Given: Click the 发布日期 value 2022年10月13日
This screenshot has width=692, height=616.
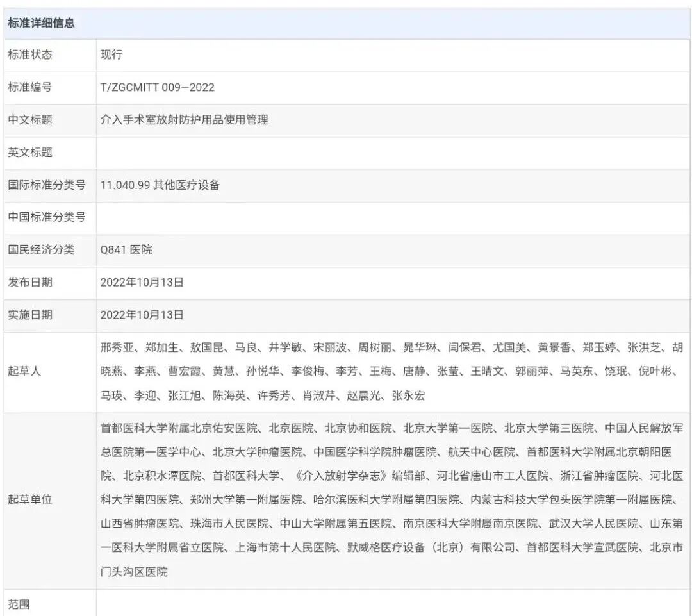Looking at the screenshot, I should [x=142, y=283].
